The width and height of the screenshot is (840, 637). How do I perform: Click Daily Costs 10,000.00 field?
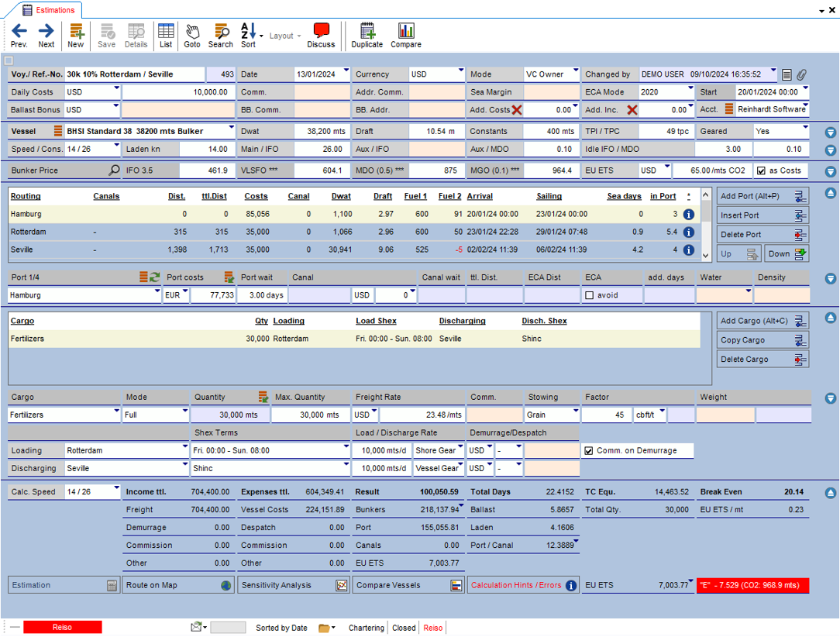[178, 92]
